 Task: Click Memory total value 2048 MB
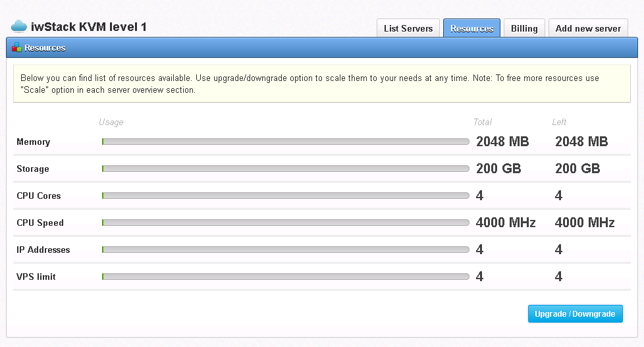pos(502,142)
